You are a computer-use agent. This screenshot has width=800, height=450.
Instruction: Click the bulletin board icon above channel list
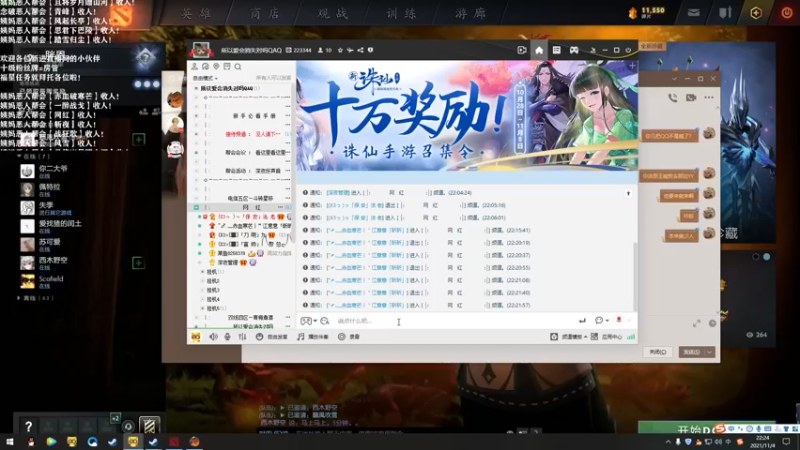click(x=227, y=67)
